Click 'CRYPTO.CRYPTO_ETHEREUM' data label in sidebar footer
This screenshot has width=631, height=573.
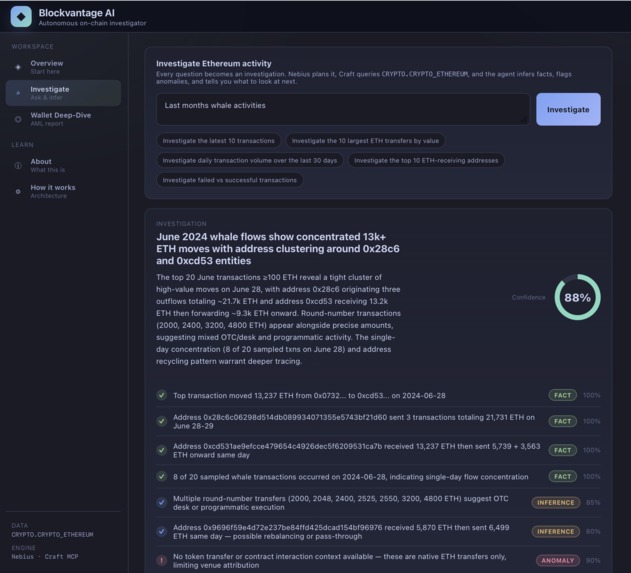[52, 535]
